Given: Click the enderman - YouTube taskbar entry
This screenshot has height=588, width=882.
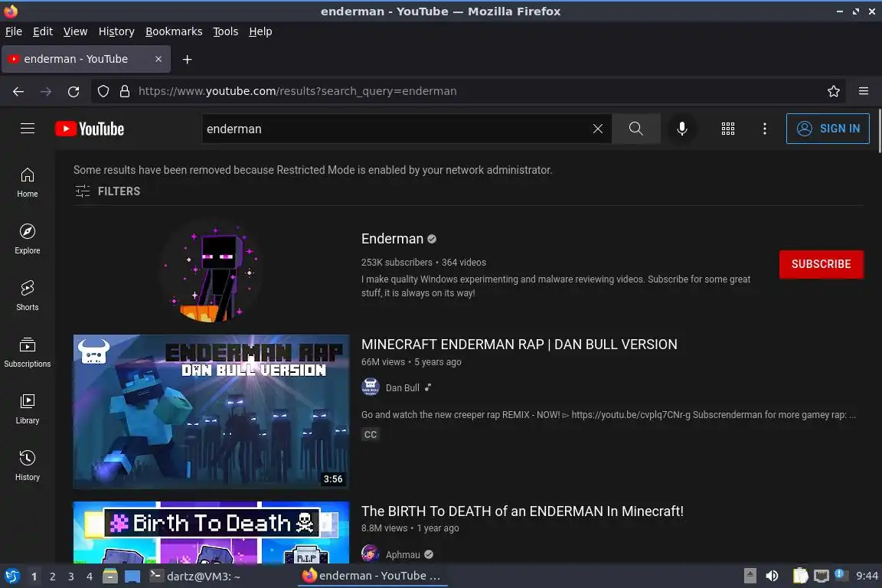Looking at the screenshot, I should tap(372, 577).
